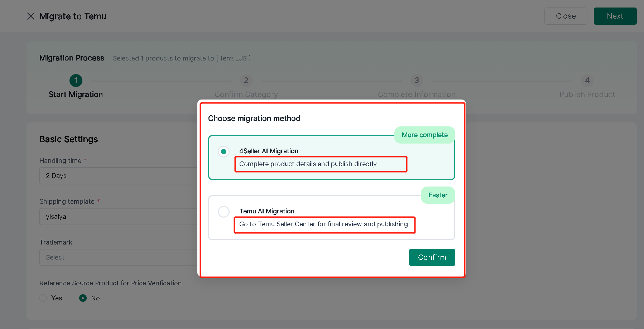Open the Handling time dropdown showing 2 Days

pos(118,176)
